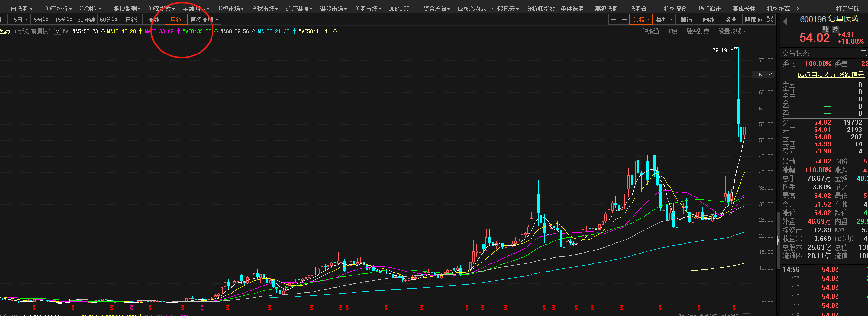Screen dimensions: 868x316
Task: Click the 买一 bid price 54.02 row
Action: pyautogui.click(x=822, y=122)
